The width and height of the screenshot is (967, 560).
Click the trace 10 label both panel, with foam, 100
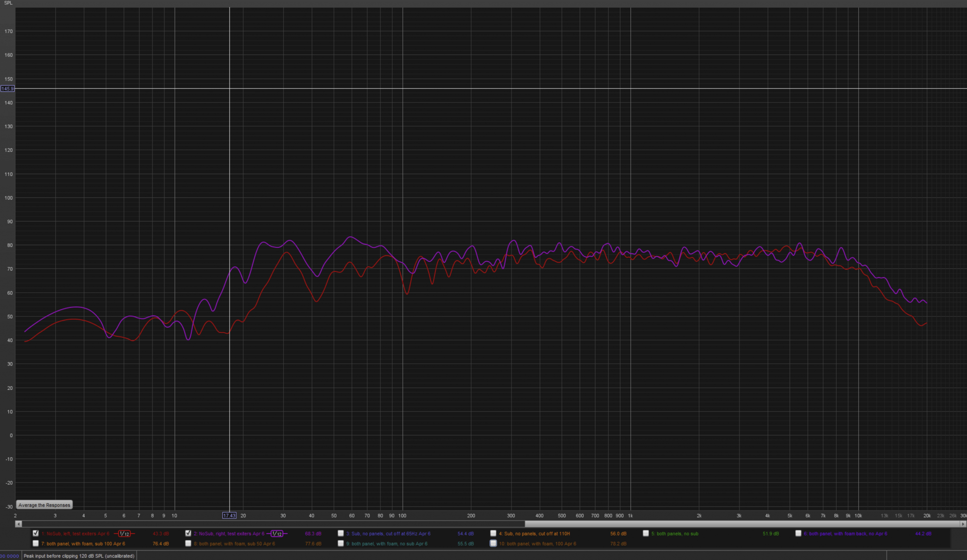537,544
